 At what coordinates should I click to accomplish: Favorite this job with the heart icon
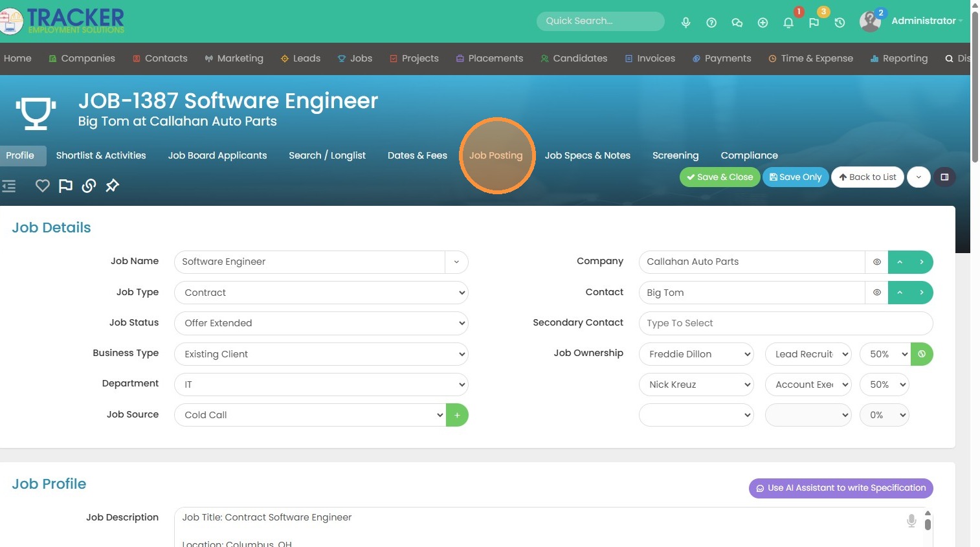(x=43, y=186)
